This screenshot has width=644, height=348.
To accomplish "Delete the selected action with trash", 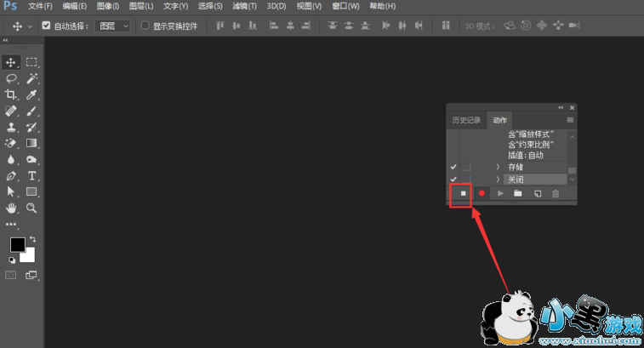I will [556, 193].
